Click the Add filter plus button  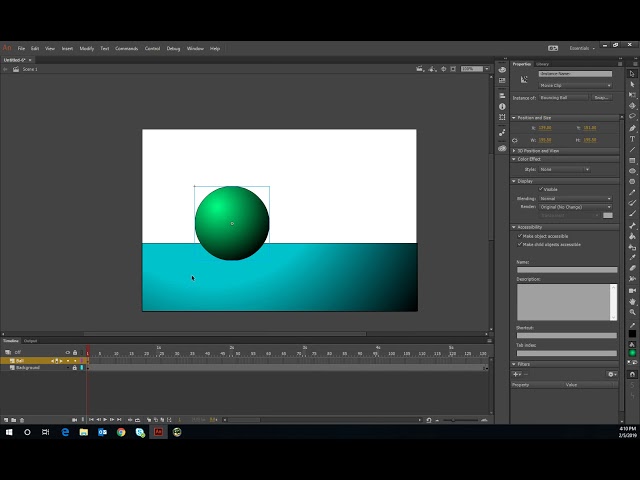tap(516, 374)
